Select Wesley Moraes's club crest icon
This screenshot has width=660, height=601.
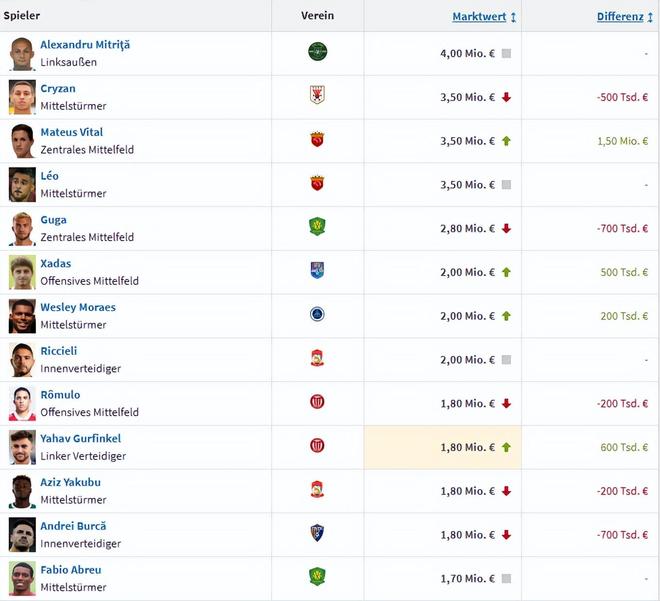(317, 315)
